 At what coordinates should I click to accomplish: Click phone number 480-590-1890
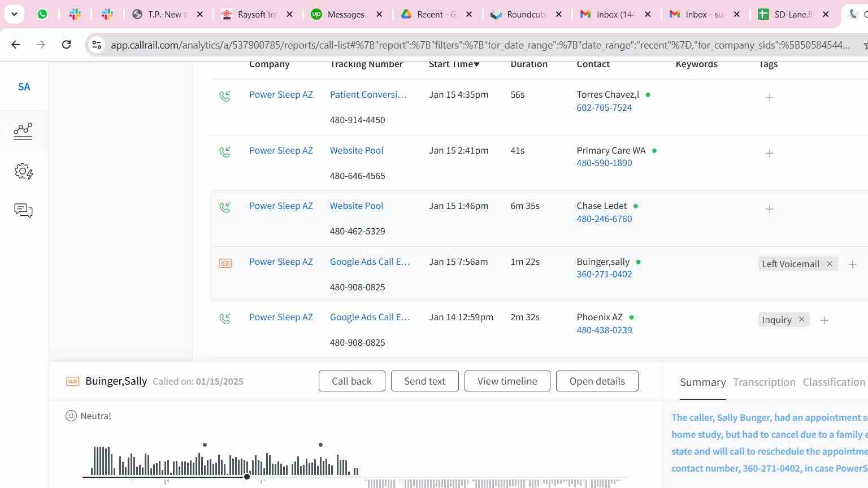click(604, 163)
